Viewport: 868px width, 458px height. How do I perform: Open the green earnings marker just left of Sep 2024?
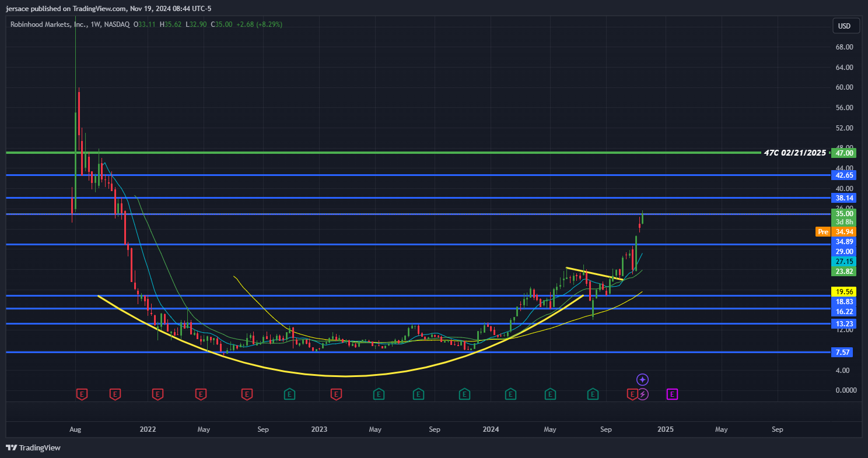click(x=593, y=394)
